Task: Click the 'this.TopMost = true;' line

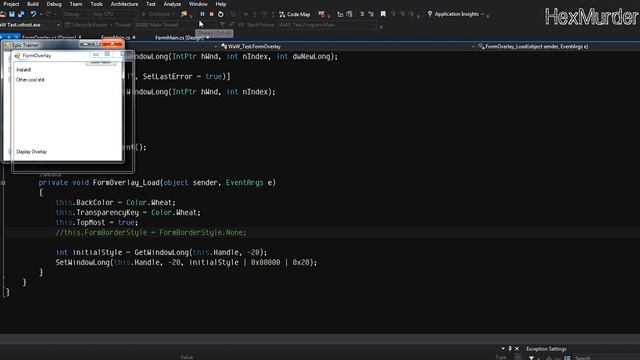Action: (97, 223)
